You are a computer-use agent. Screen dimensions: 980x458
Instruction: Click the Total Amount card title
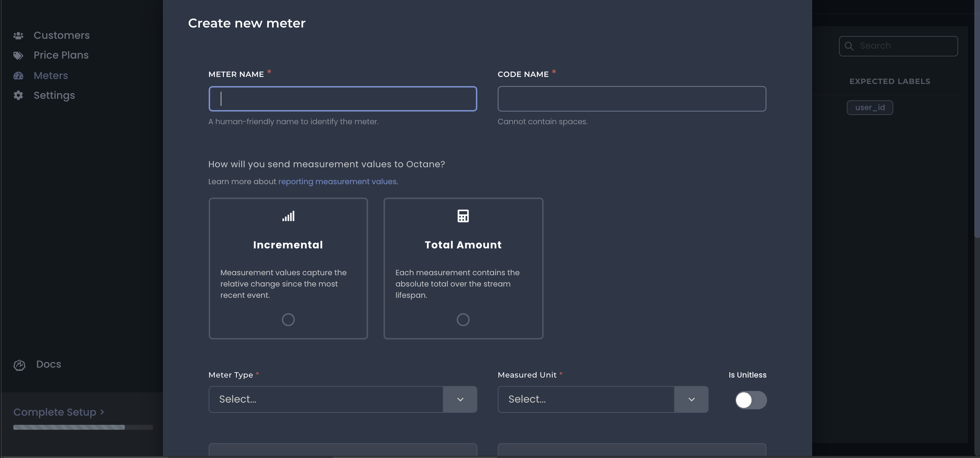[463, 245]
